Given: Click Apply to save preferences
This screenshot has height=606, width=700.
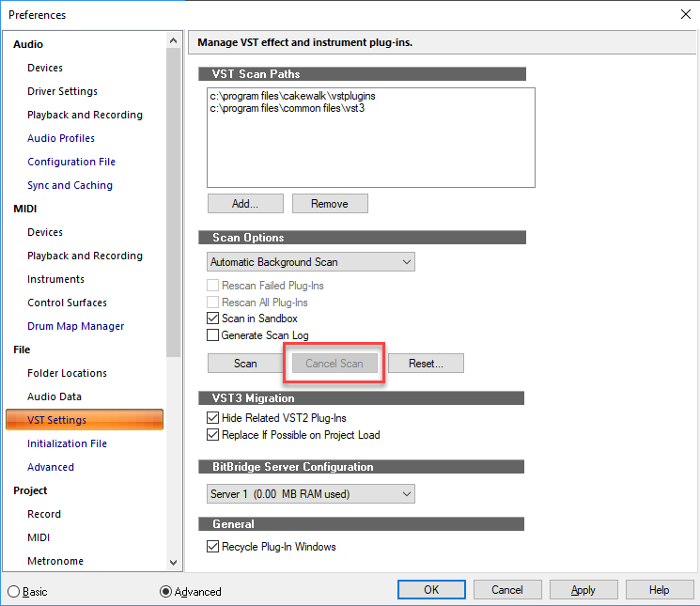Looking at the screenshot, I should (583, 590).
